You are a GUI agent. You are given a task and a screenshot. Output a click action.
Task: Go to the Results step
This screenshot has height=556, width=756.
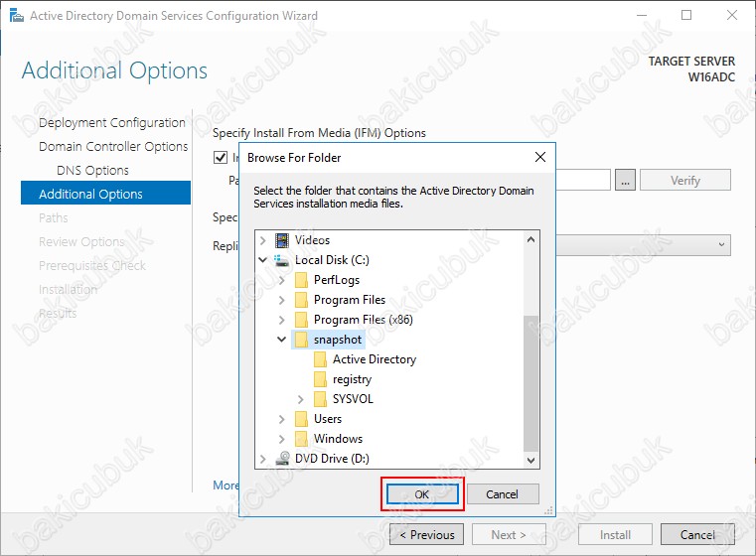(58, 313)
